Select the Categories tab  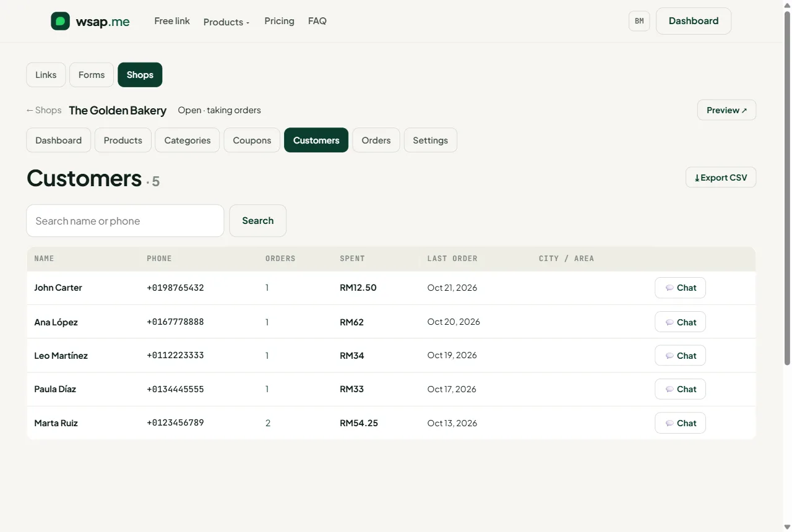pyautogui.click(x=187, y=140)
